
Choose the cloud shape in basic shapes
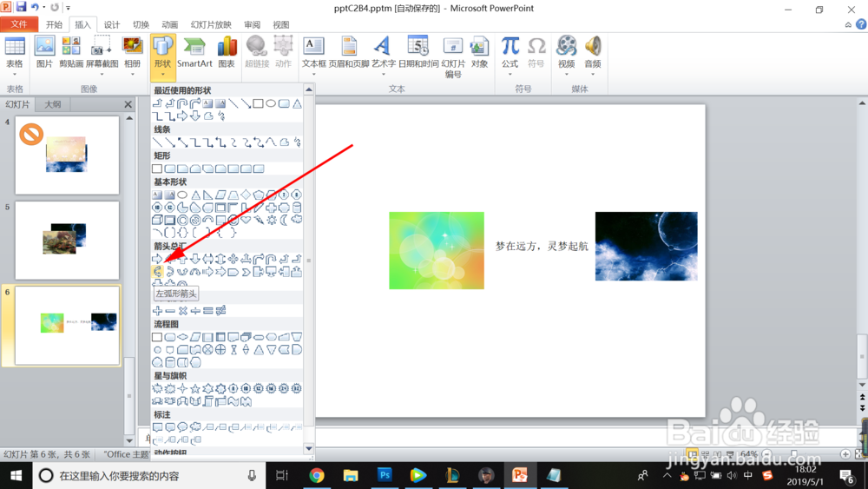(x=297, y=220)
